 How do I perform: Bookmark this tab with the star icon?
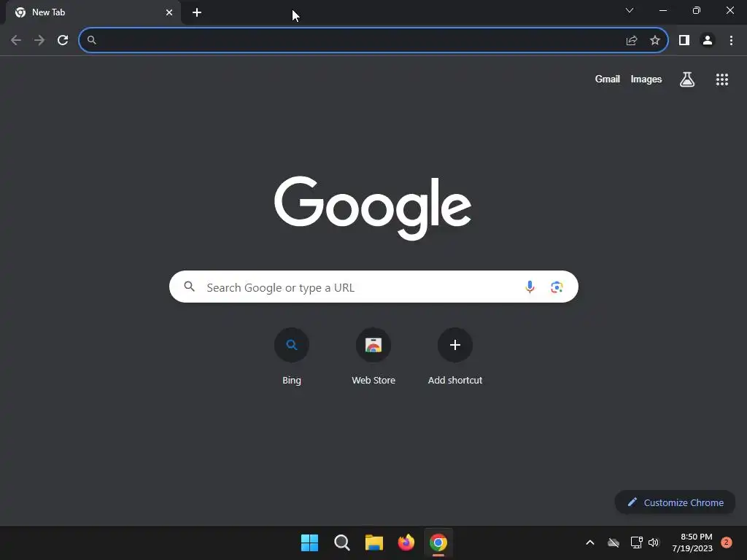pyautogui.click(x=655, y=41)
